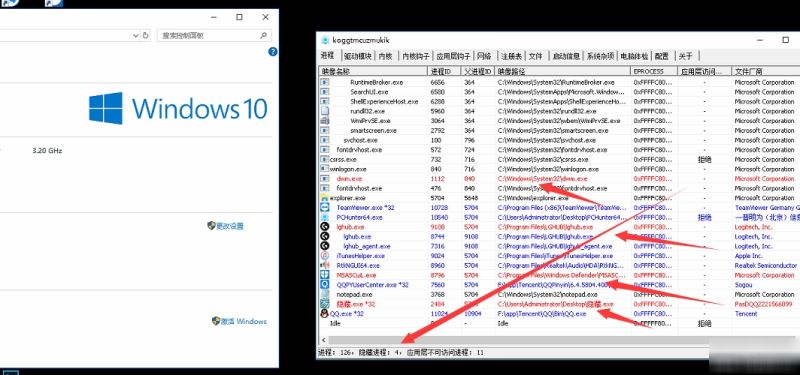Sort by the EPROCESS column header
800x375 pixels.
[x=655, y=71]
